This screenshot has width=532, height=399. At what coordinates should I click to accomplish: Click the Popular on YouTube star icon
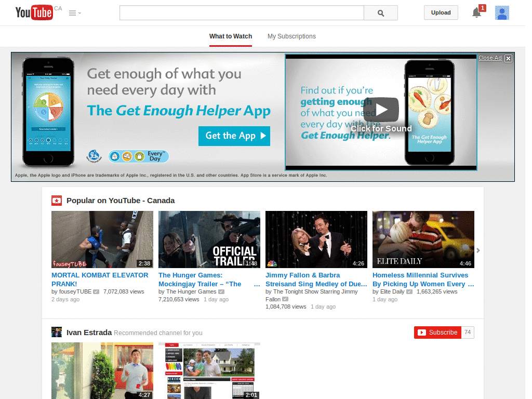pos(57,201)
